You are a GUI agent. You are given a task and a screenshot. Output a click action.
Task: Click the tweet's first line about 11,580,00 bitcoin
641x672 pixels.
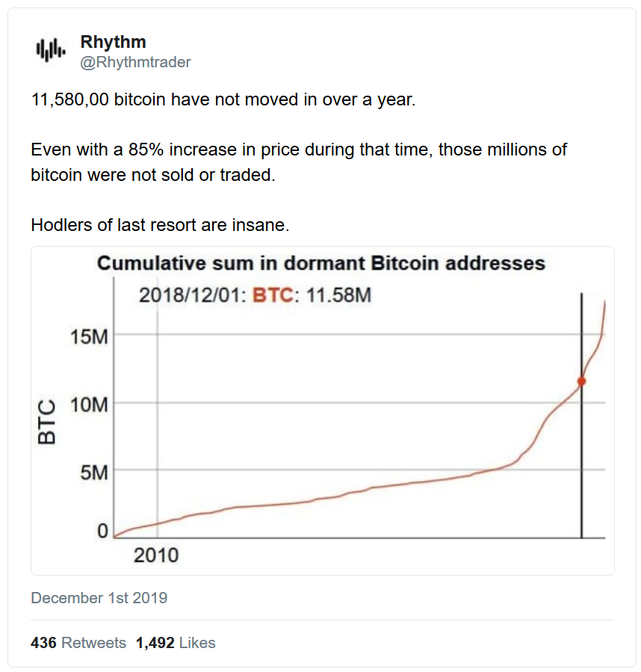click(x=223, y=99)
